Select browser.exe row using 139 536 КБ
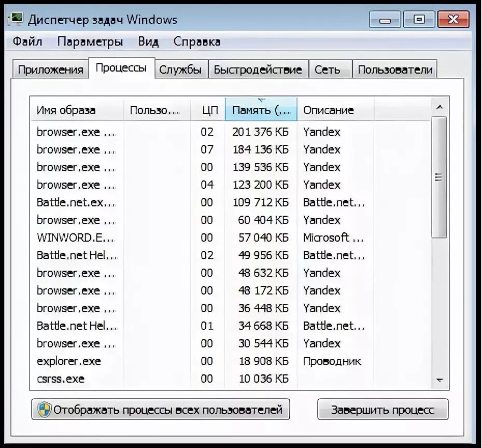The width and height of the screenshot is (482, 448). pyautogui.click(x=231, y=167)
